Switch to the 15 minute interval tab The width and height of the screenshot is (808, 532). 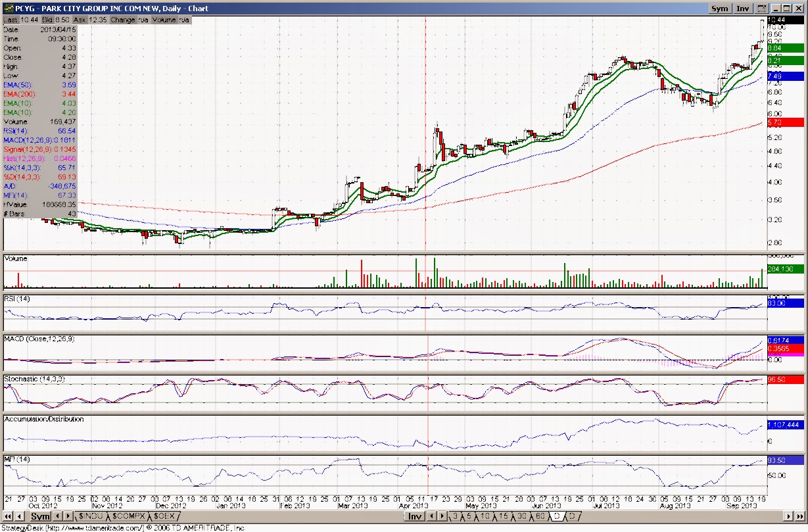[x=503, y=516]
